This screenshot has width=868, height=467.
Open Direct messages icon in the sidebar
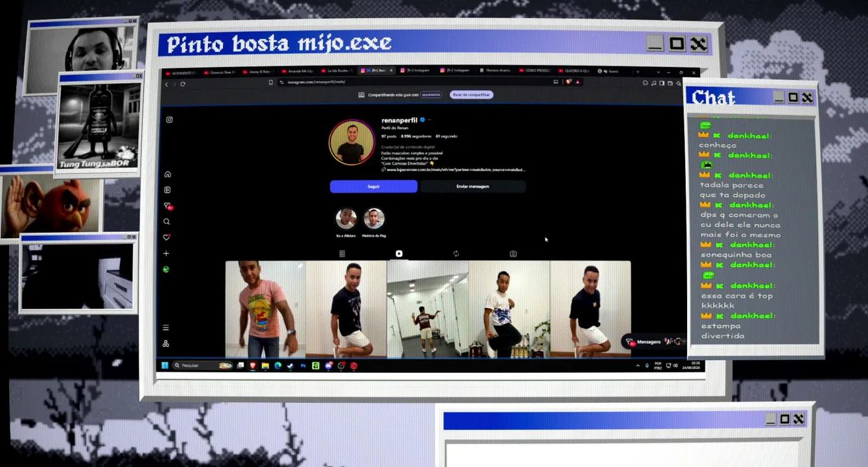tap(167, 206)
